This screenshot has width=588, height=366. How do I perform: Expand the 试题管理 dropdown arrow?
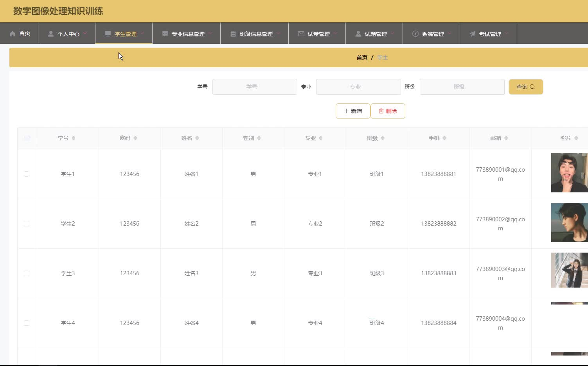[392, 34]
